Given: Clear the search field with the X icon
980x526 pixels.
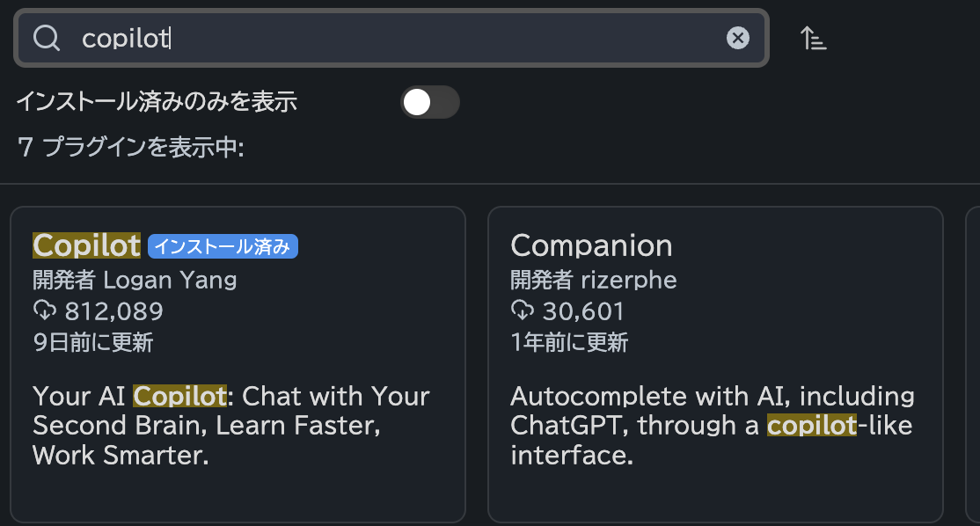Looking at the screenshot, I should pyautogui.click(x=737, y=38).
